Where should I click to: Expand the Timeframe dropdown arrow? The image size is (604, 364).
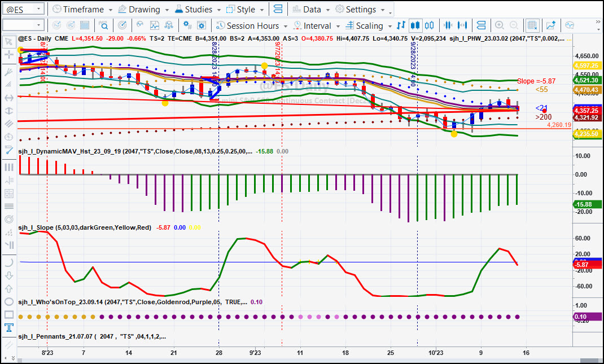click(x=111, y=10)
